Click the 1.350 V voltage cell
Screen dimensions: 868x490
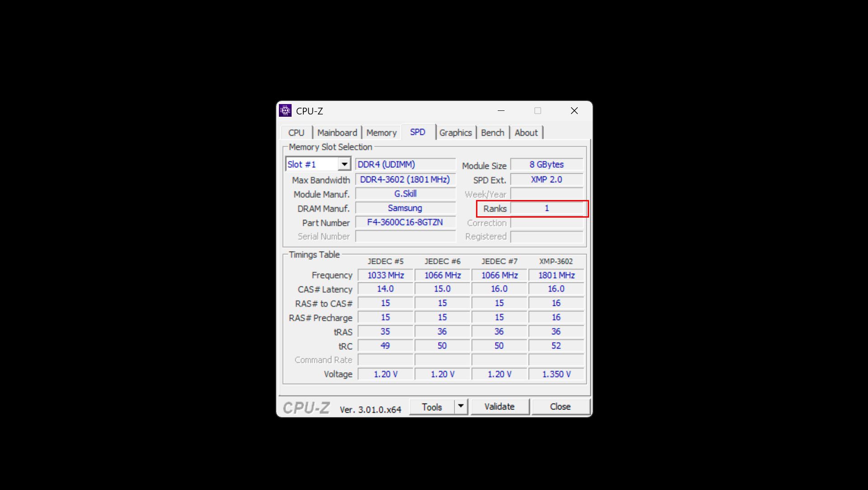point(556,374)
